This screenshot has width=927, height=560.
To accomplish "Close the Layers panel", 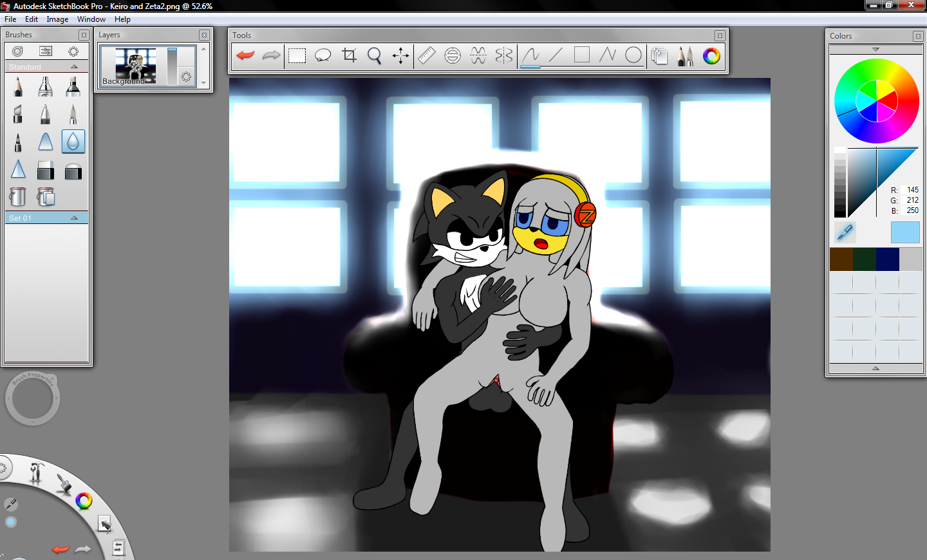I will click(x=204, y=35).
